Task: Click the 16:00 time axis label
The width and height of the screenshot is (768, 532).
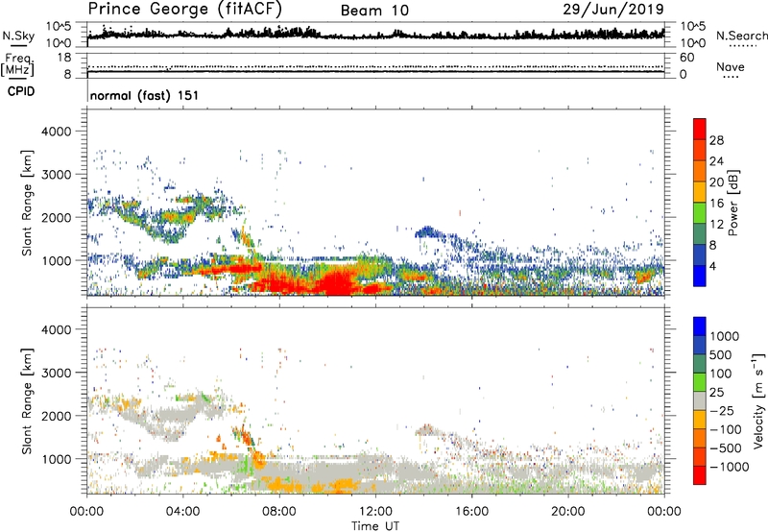Action: 471,512
